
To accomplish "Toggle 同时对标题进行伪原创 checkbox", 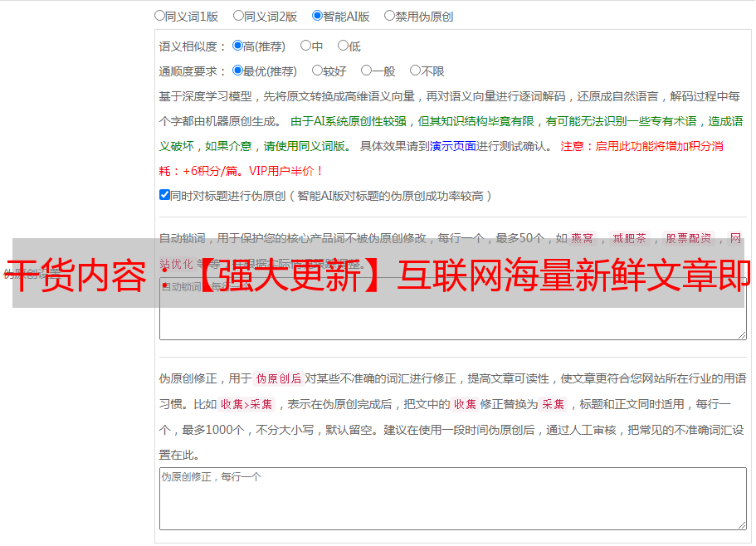I will (x=164, y=195).
